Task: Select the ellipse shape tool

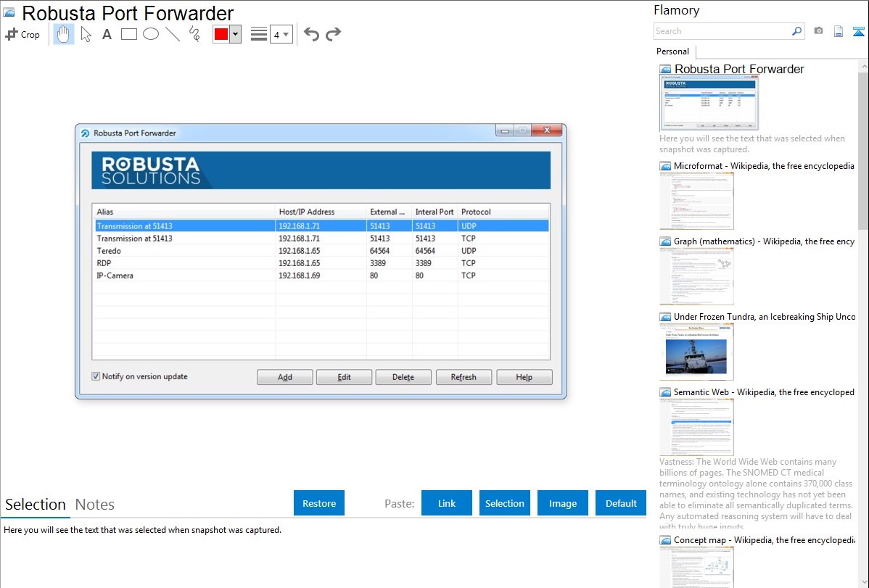Action: [x=151, y=34]
